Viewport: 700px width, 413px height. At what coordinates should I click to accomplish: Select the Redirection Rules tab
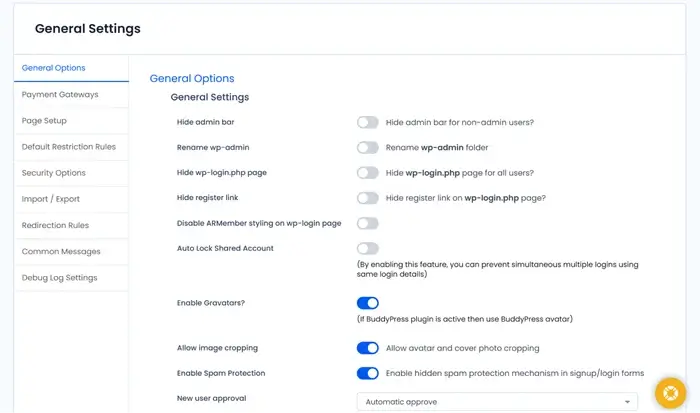[x=56, y=225]
